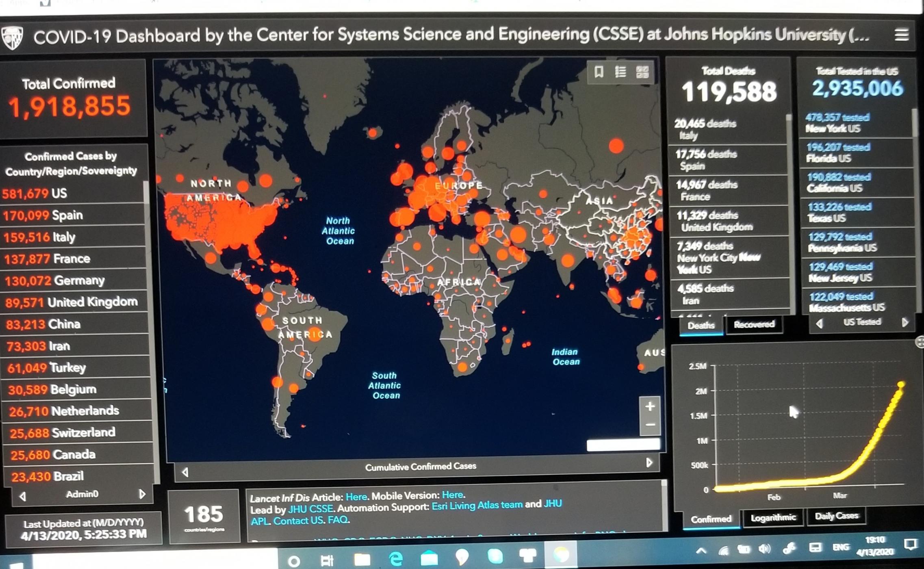
Task: Click the bookmarks icon on the map
Action: point(599,72)
